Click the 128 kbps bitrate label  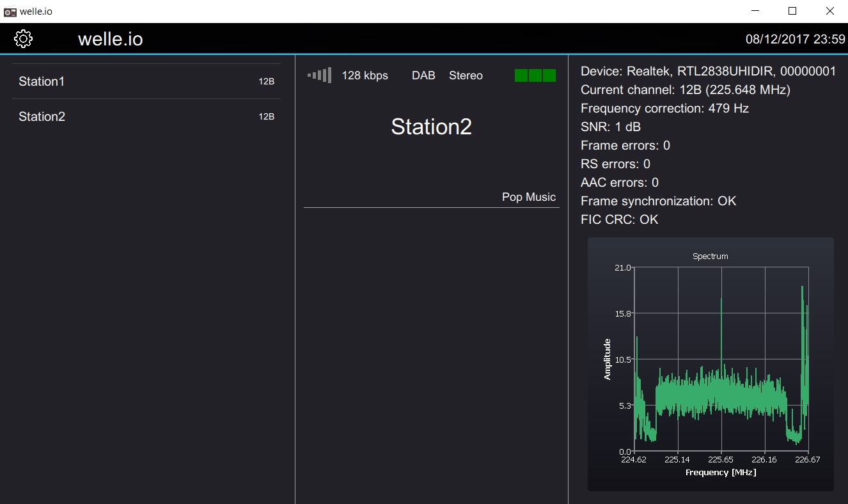(365, 75)
